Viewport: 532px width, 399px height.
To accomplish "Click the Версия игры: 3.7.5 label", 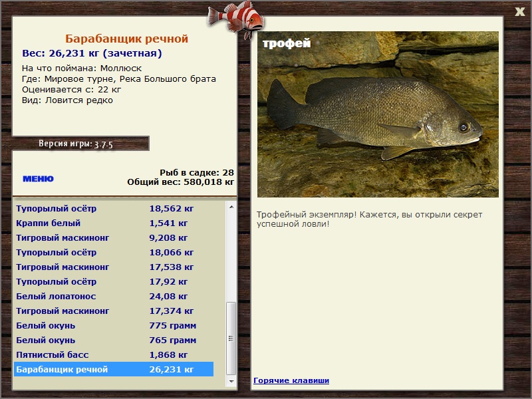I will click(x=76, y=144).
